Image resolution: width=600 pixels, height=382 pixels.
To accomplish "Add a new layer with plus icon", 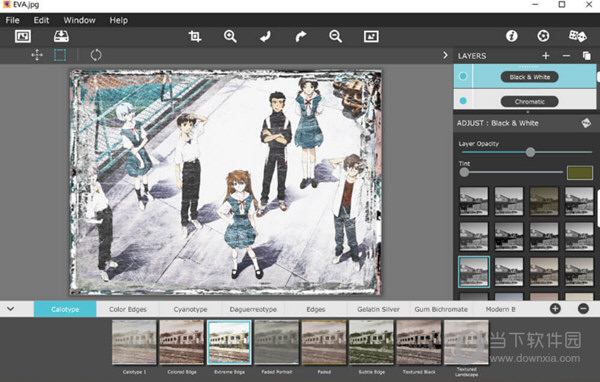I will pos(546,56).
